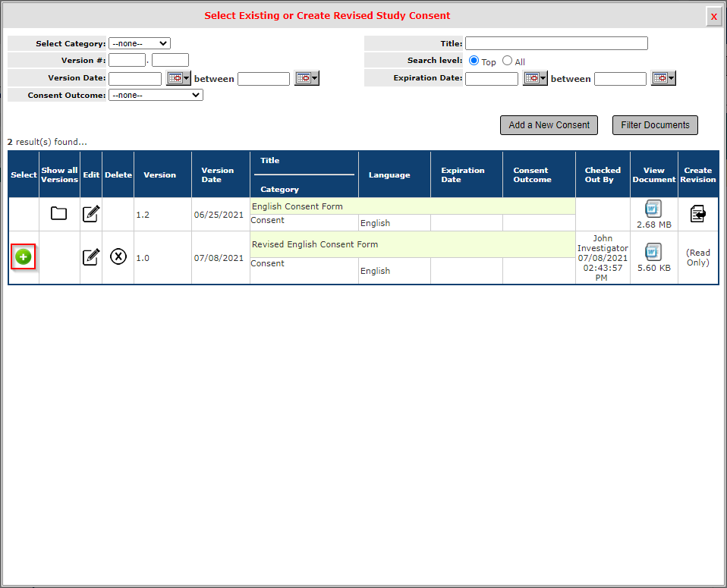Focus the first Expiration Date field
Viewport: 727px width, 588px height.
click(x=492, y=79)
